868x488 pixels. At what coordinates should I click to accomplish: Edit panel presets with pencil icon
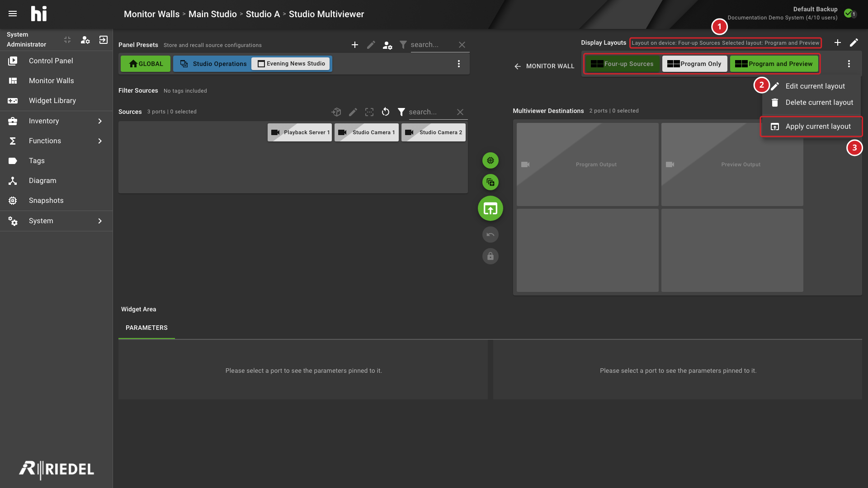(371, 45)
